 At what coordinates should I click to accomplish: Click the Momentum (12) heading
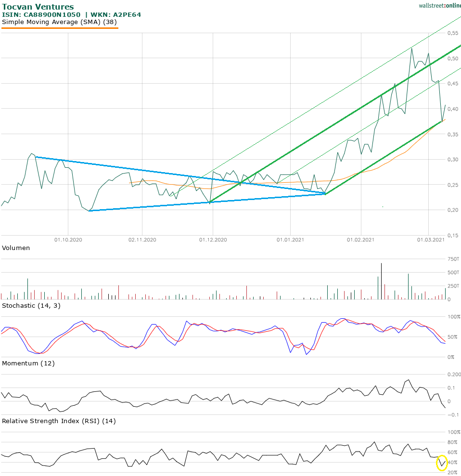tap(28, 363)
